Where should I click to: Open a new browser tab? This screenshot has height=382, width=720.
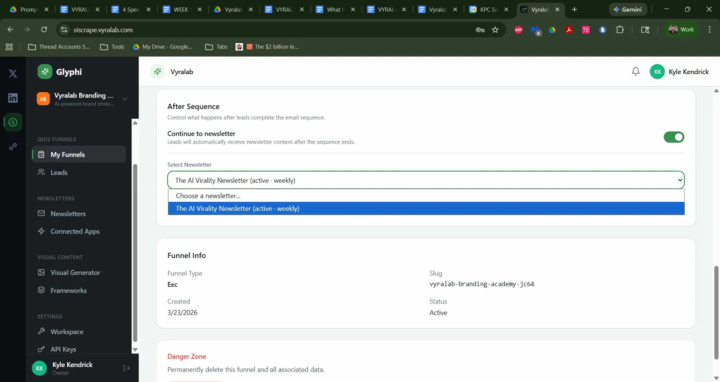(x=574, y=9)
